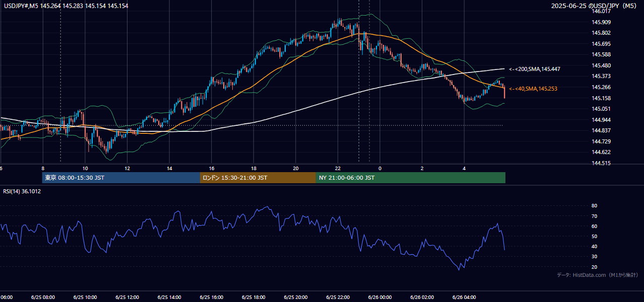Screen dimensions: 644x302
Task: Click bottom time label 6/26 04:00
Action: coord(465,297)
